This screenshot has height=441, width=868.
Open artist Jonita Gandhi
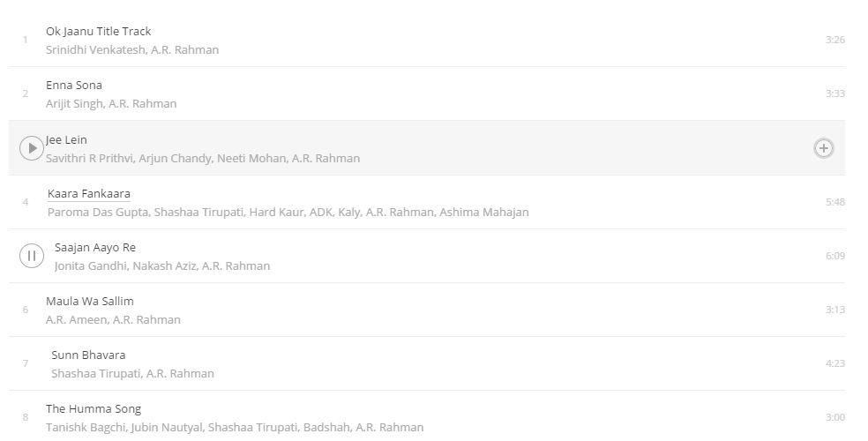coord(90,265)
